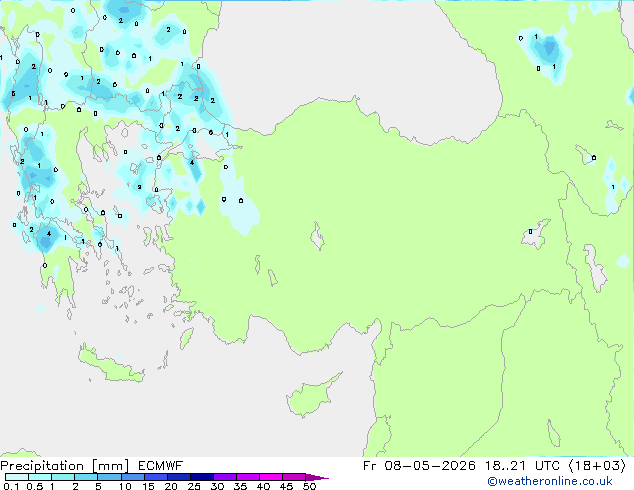Pick the 2–5 mm legend color swatch
The image size is (634, 490).
[x=86, y=477]
